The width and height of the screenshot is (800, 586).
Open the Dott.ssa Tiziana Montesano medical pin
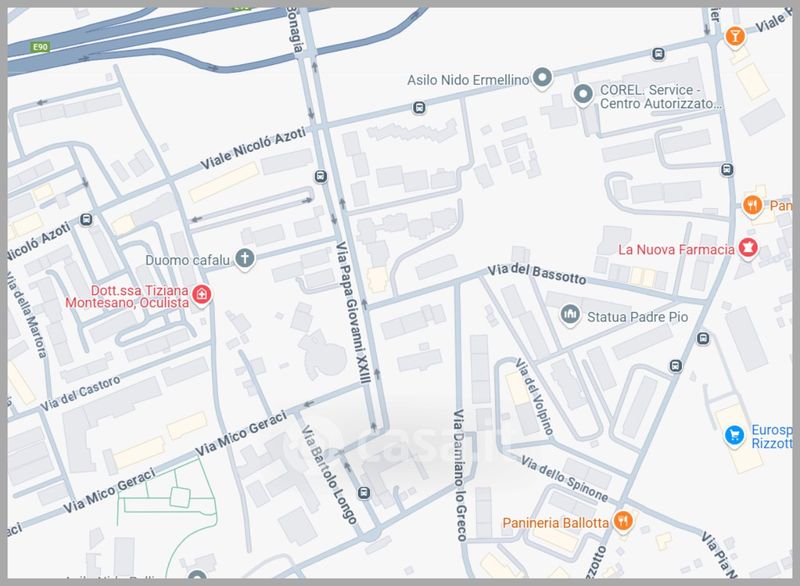202,295
